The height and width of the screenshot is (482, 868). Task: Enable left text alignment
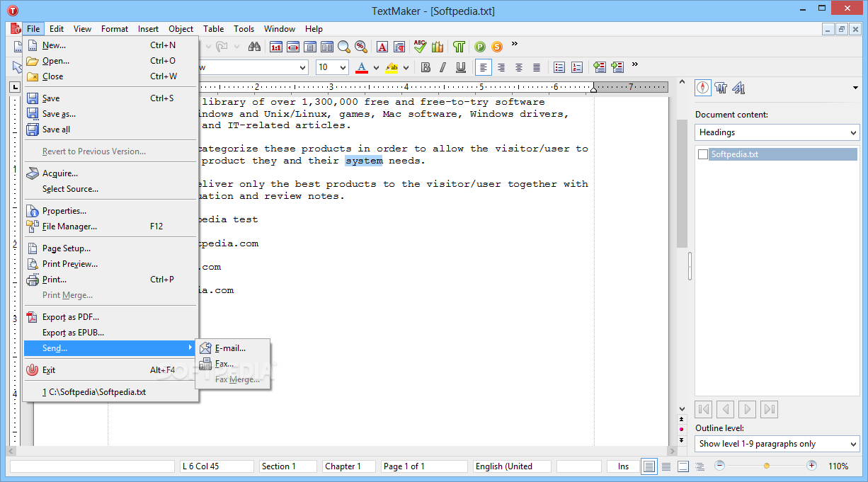coord(484,67)
